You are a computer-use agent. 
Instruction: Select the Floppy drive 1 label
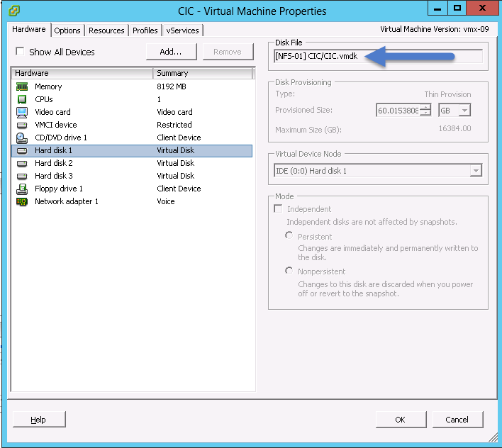[x=59, y=189]
